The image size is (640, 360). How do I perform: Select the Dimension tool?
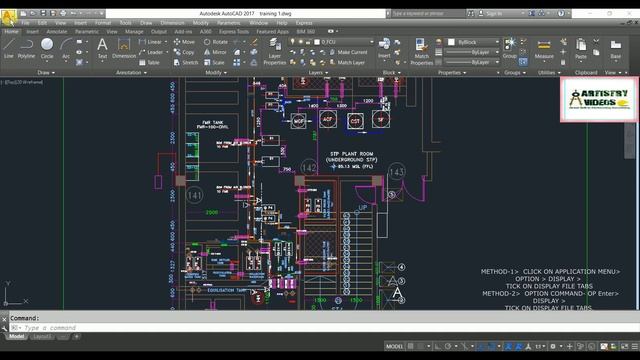tap(124, 49)
